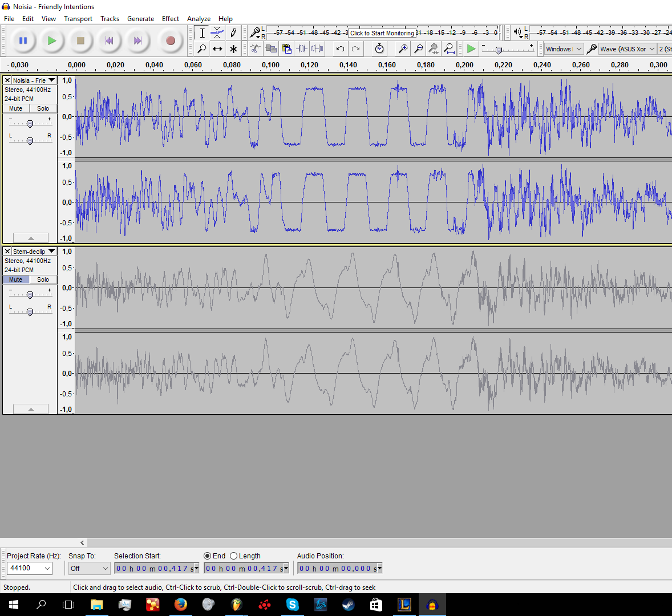
Task: Skip to end of the project
Action: point(137,40)
